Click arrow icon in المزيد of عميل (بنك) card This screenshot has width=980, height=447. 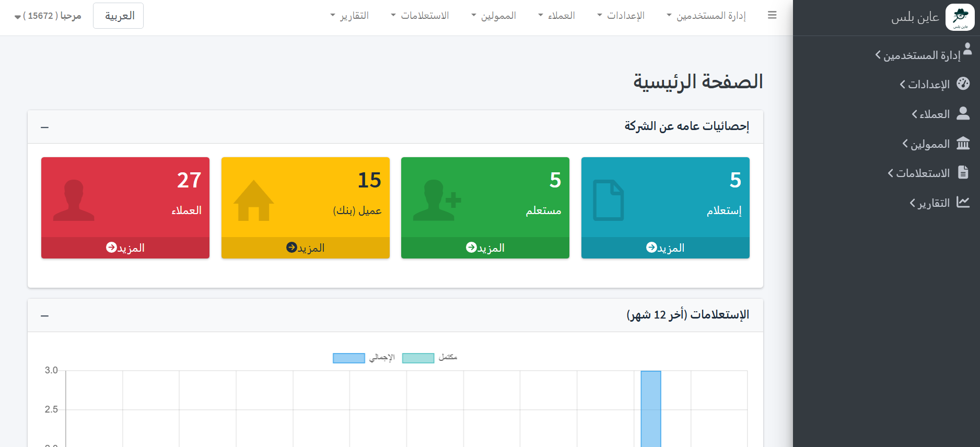291,247
